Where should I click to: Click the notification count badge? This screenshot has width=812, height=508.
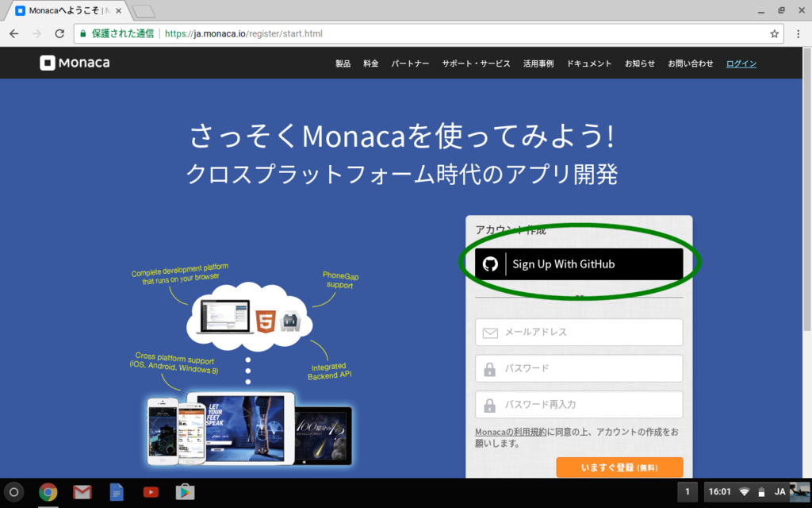(x=688, y=492)
